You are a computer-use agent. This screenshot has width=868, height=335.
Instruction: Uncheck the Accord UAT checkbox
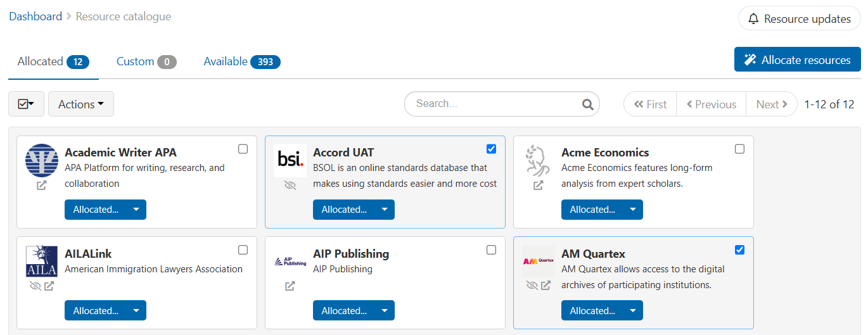(x=492, y=149)
